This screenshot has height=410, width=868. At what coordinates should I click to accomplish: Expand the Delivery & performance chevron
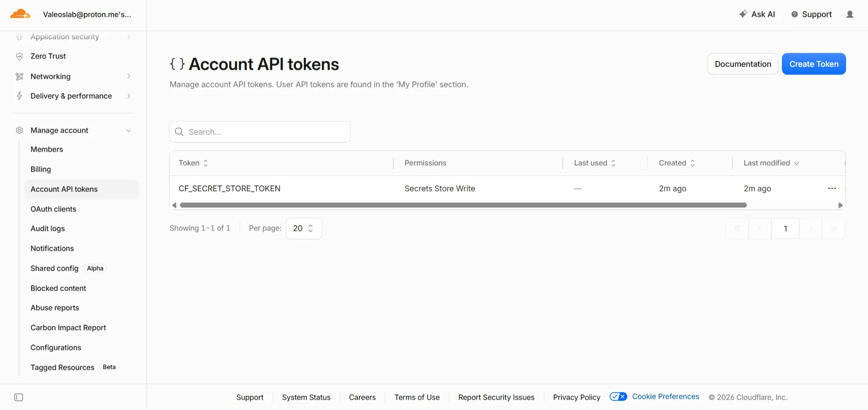click(x=129, y=96)
